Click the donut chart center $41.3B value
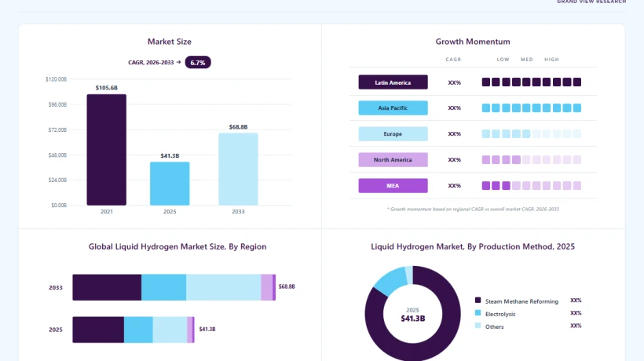644x361 pixels. click(x=413, y=319)
